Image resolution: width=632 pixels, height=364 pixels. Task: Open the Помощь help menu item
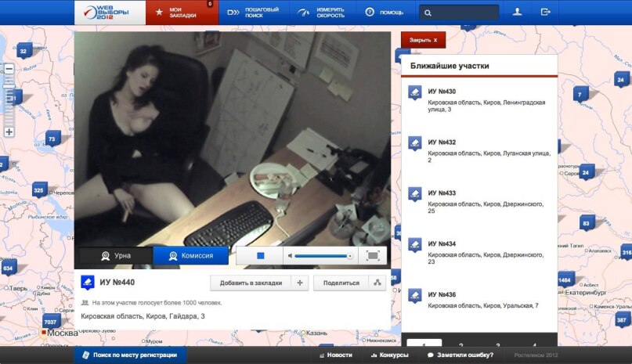[x=384, y=12]
